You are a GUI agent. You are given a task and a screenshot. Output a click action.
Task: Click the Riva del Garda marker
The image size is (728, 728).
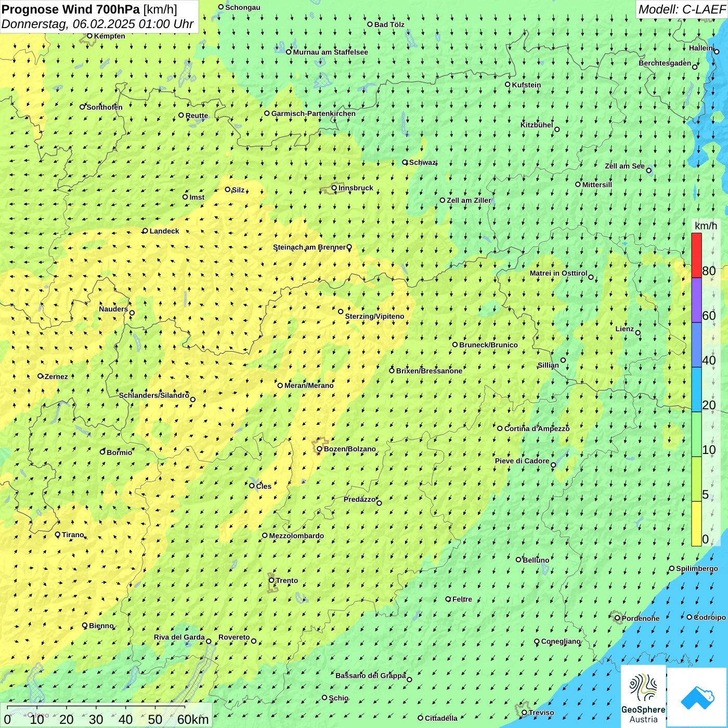click(209, 641)
